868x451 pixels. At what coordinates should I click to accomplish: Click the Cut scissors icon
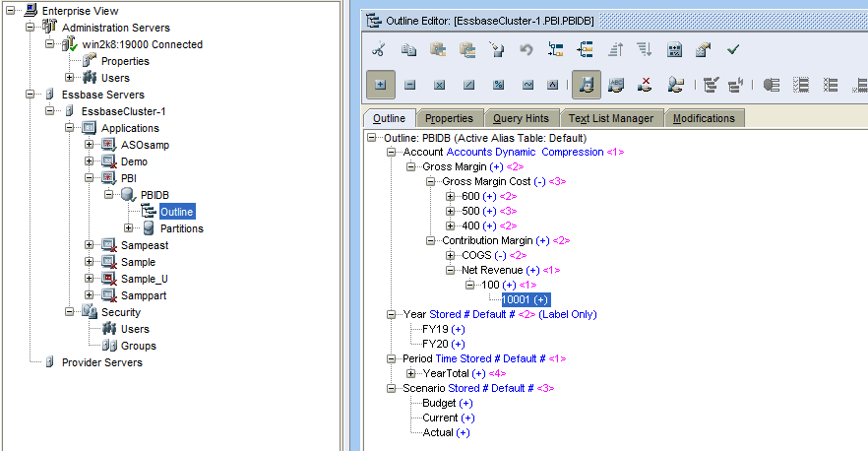379,50
